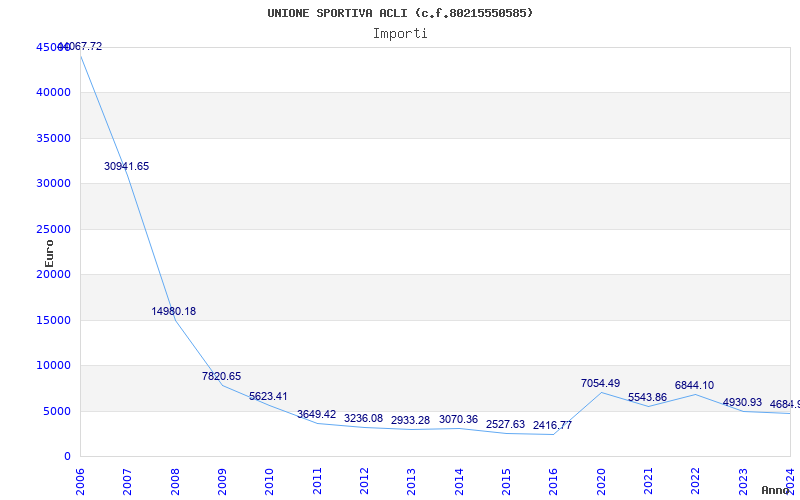800x500 pixels.
Task: Click the 2008 x-axis year label
Action: 175,481
